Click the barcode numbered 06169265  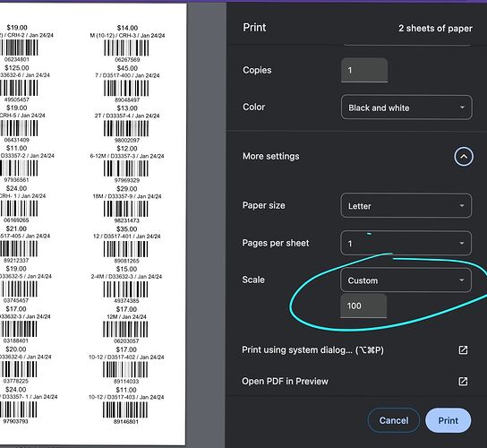19,209
